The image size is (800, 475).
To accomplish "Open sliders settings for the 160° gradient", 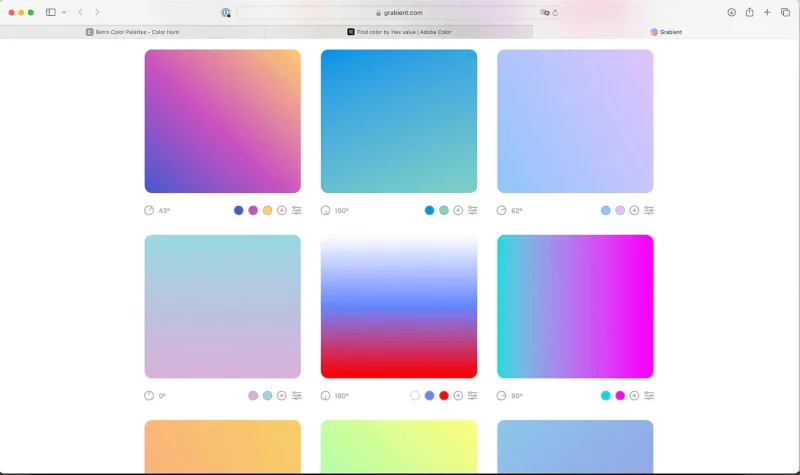I will click(x=473, y=210).
